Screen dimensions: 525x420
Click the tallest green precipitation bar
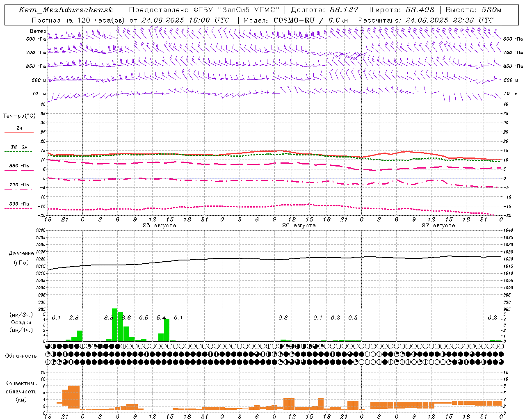tap(115, 325)
